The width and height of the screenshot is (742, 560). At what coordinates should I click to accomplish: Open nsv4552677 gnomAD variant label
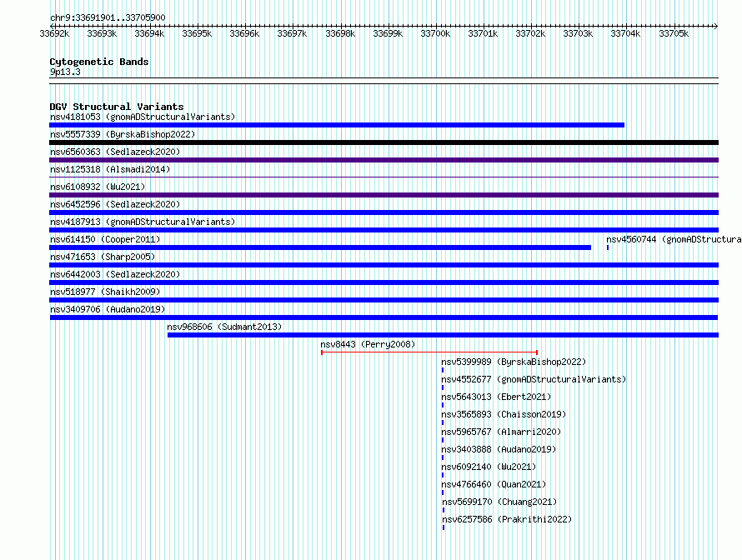tap(534, 379)
